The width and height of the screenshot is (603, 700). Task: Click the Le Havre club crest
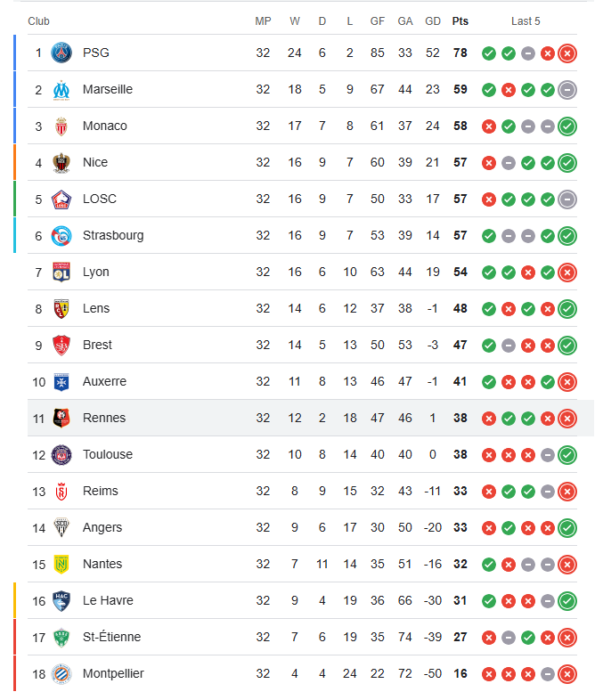click(61, 600)
